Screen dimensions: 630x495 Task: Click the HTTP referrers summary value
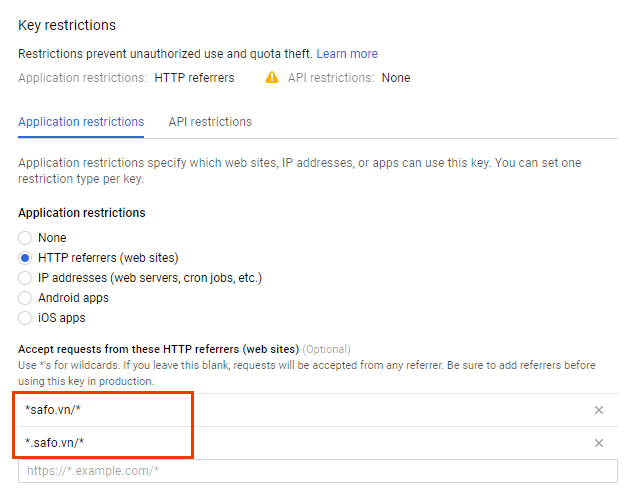pos(194,78)
